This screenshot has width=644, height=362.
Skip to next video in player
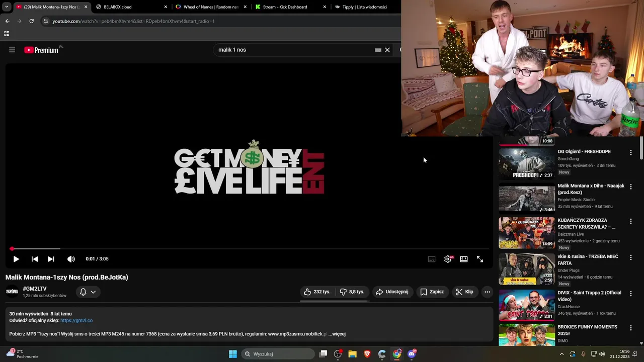pos(51,259)
